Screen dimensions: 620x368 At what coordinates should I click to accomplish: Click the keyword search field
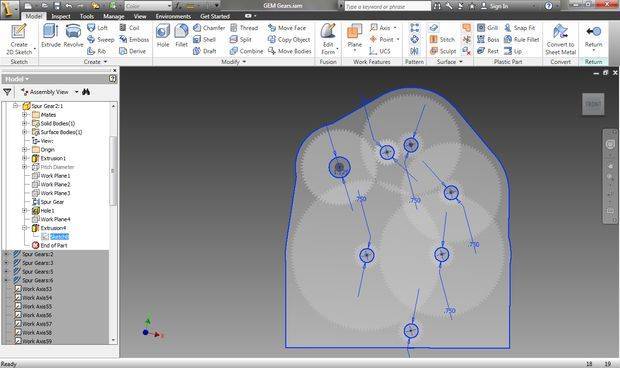tap(387, 6)
